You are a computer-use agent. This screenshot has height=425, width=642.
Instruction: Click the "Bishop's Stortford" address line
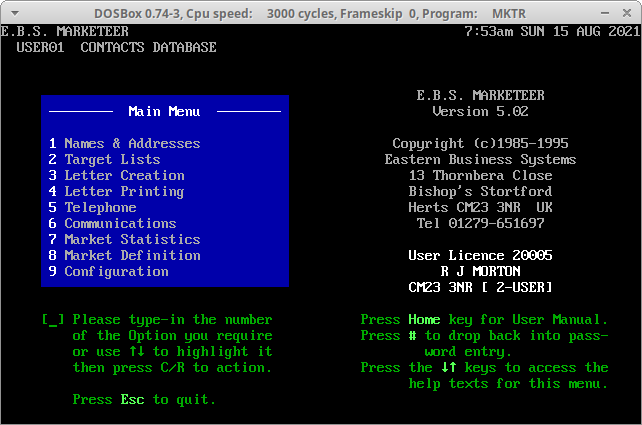[x=480, y=192]
